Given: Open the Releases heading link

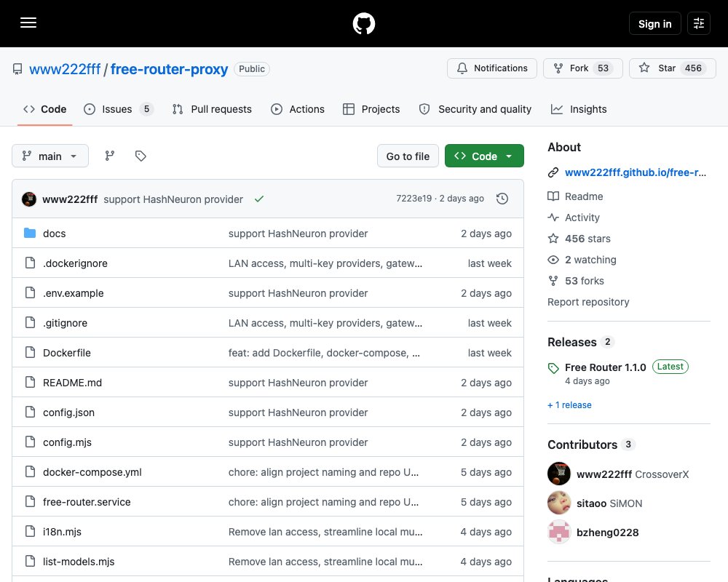Looking at the screenshot, I should [581, 342].
